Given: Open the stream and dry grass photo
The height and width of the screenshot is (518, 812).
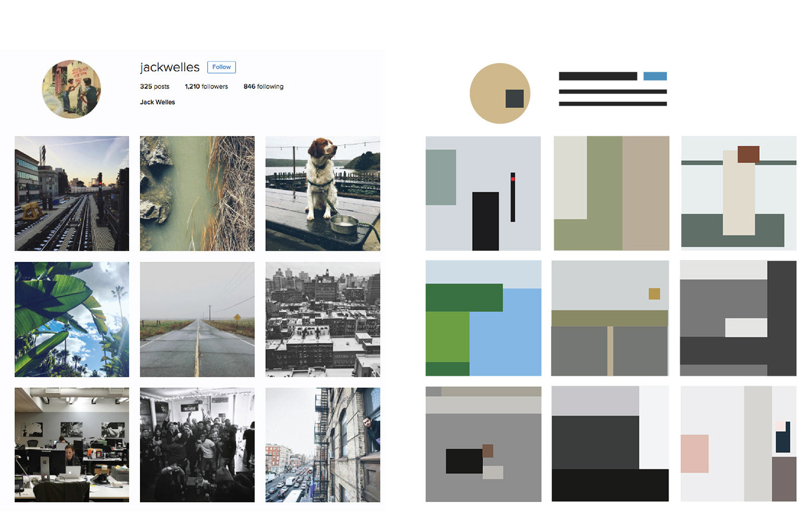Looking at the screenshot, I should [x=197, y=194].
